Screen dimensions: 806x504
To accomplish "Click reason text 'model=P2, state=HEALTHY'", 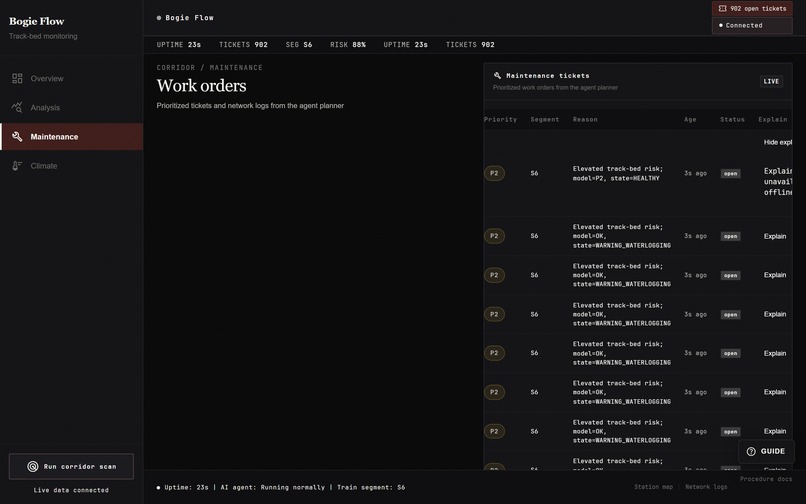I will (616, 178).
